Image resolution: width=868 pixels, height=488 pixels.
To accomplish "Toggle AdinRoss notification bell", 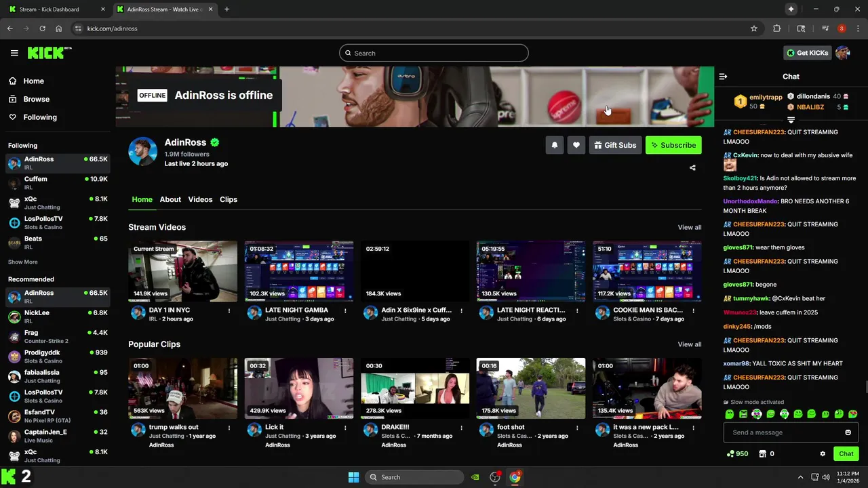I will (x=555, y=145).
